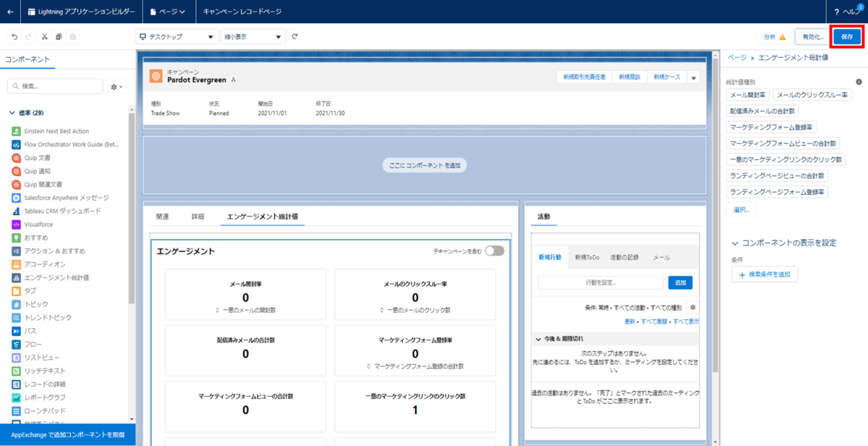Toggle 子キャンペーンを含む switch
868x446 pixels.
point(495,251)
